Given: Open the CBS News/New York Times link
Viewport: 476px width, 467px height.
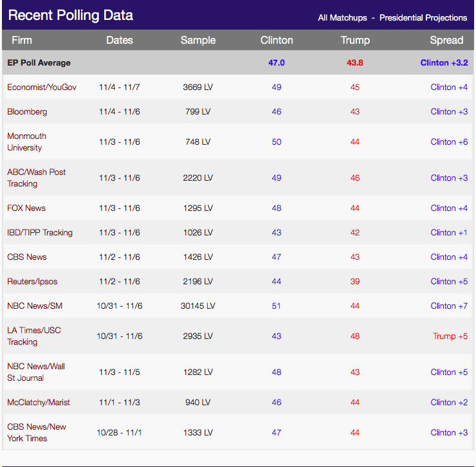Looking at the screenshot, I should coord(37,432).
